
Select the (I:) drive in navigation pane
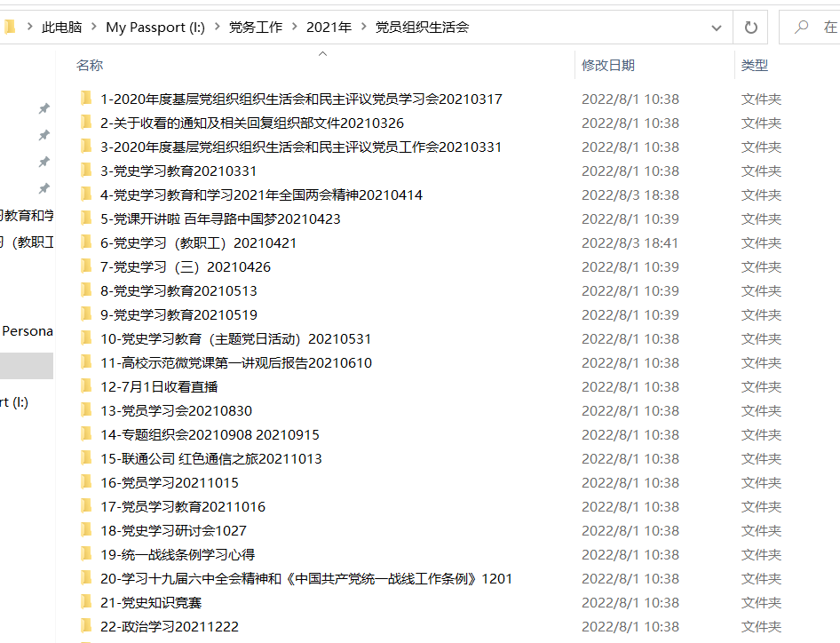pyautogui.click(x=14, y=402)
